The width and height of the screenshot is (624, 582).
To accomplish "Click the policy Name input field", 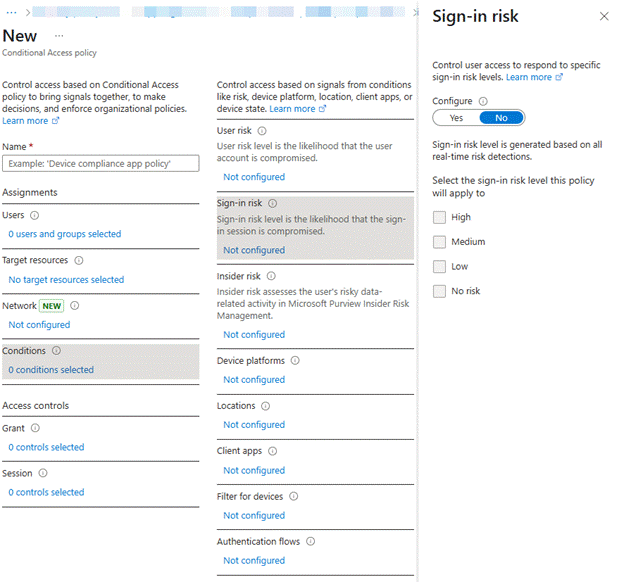I will 101,163.
